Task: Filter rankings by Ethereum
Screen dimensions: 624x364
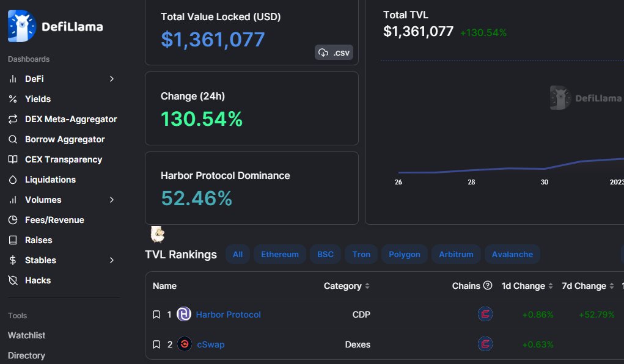Action: [280, 254]
